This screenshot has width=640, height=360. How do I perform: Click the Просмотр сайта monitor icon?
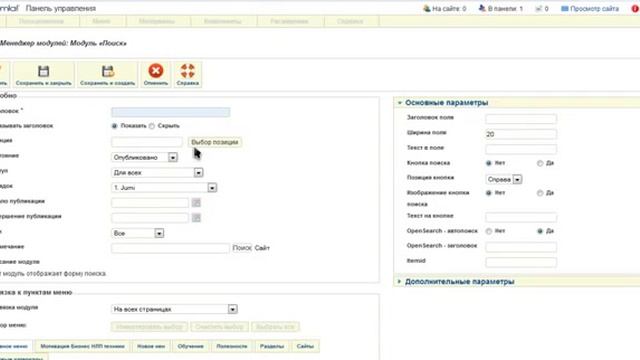click(x=564, y=8)
